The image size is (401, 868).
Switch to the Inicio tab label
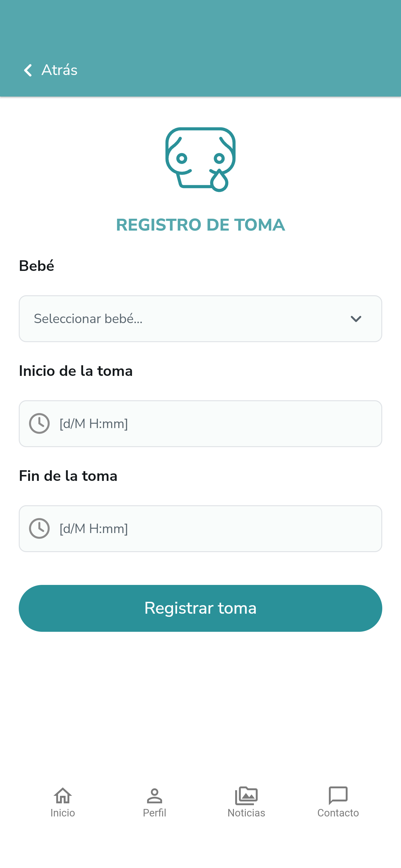63,813
